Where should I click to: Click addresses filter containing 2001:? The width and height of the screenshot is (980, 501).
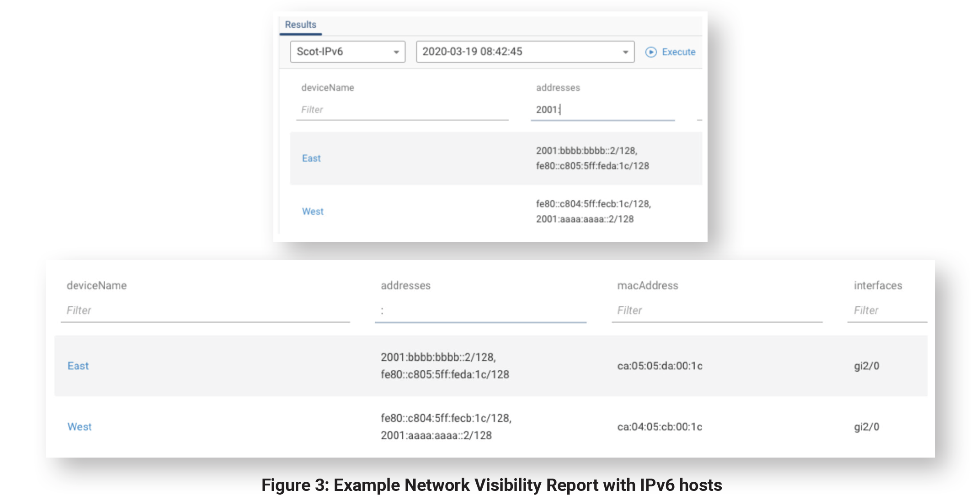click(602, 110)
